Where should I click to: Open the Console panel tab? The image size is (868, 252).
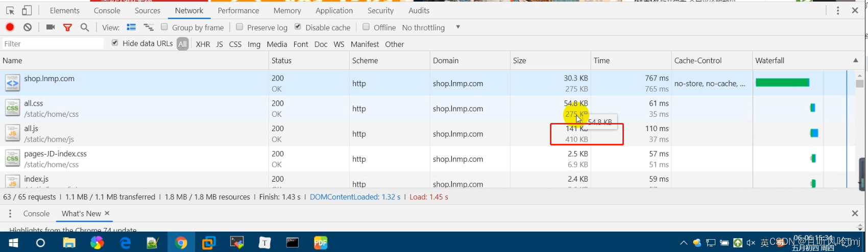[x=107, y=10]
